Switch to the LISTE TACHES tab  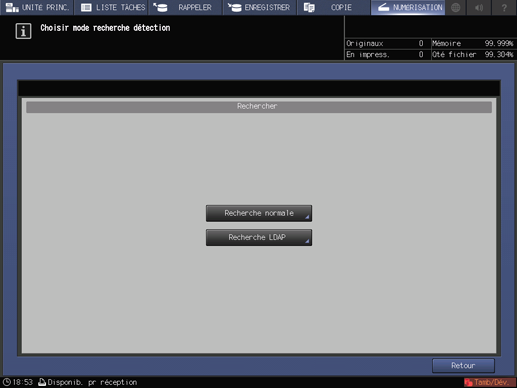coord(111,7)
